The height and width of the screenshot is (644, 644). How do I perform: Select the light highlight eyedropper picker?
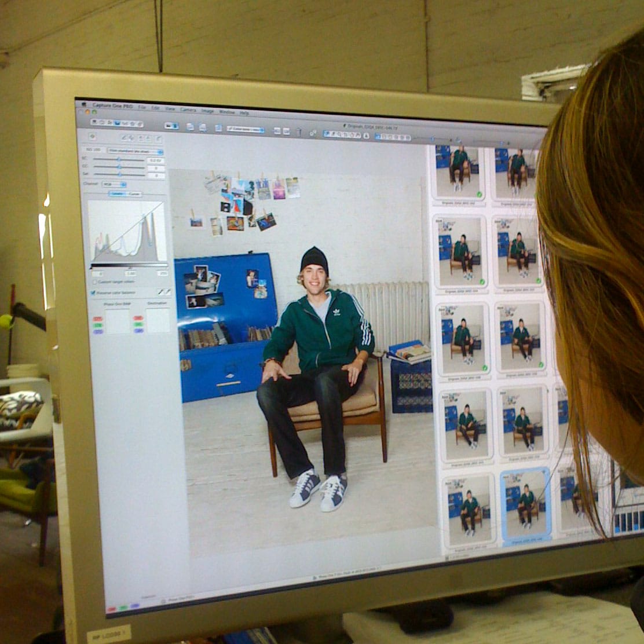[x=167, y=292]
